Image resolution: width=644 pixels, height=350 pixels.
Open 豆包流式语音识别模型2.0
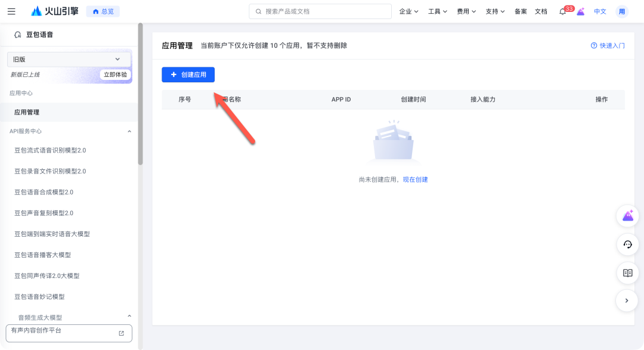[x=50, y=150]
